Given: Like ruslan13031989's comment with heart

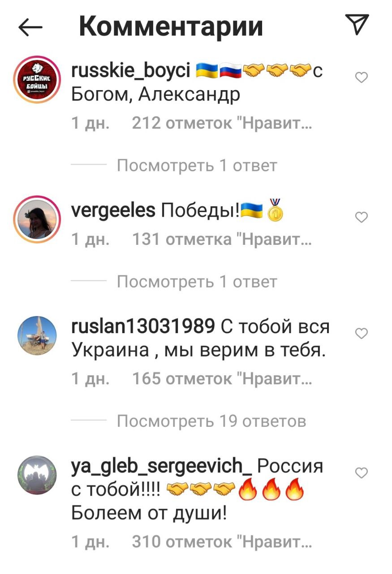Looking at the screenshot, I should tap(361, 333).
